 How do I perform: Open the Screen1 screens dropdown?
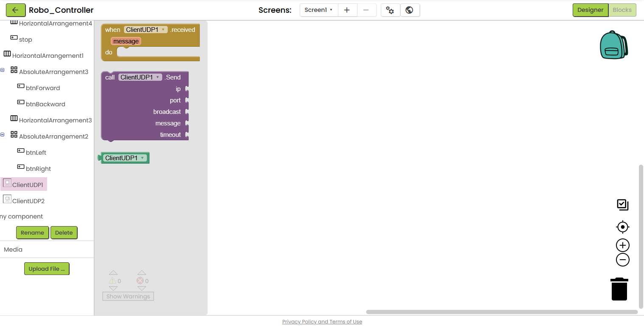click(x=319, y=10)
